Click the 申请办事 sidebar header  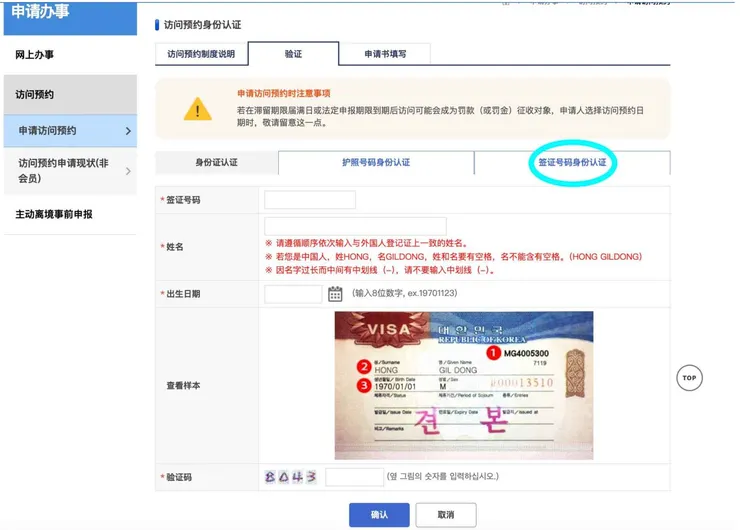point(70,18)
